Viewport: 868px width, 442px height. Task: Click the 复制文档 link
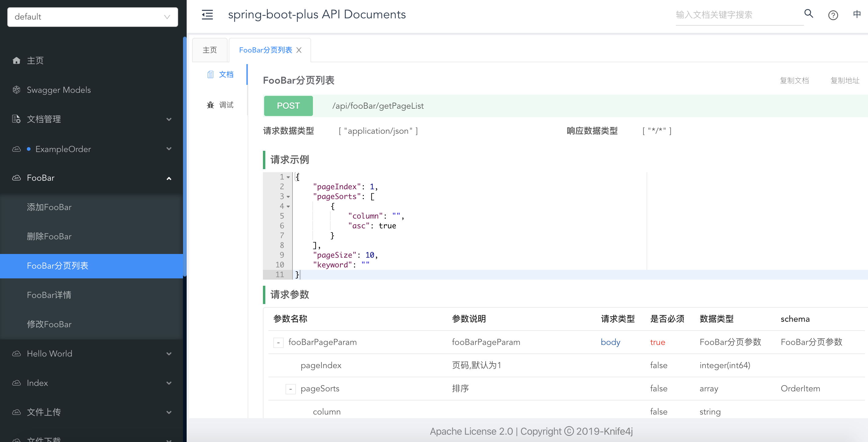[x=794, y=80]
